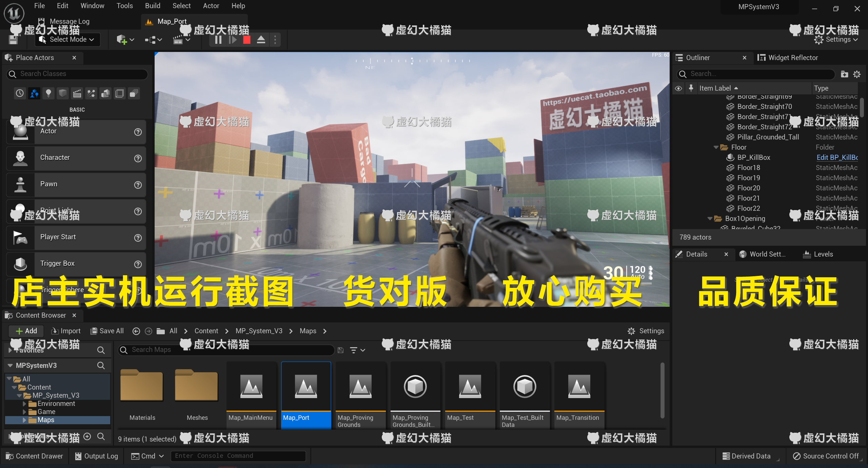Collapse the MP_System_V3 folder tree arrow
The width and height of the screenshot is (868, 468).
pos(19,395)
